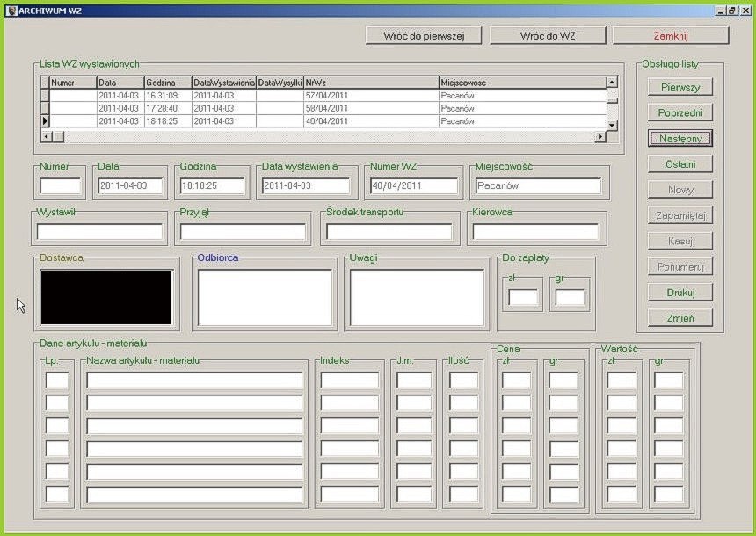Click the Do zapłaty zł field
Image resolution: width=756 pixels, height=536 pixels.
click(x=523, y=297)
